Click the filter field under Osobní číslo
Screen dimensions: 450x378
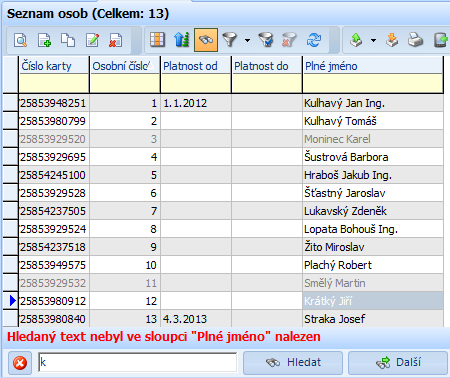click(x=125, y=83)
